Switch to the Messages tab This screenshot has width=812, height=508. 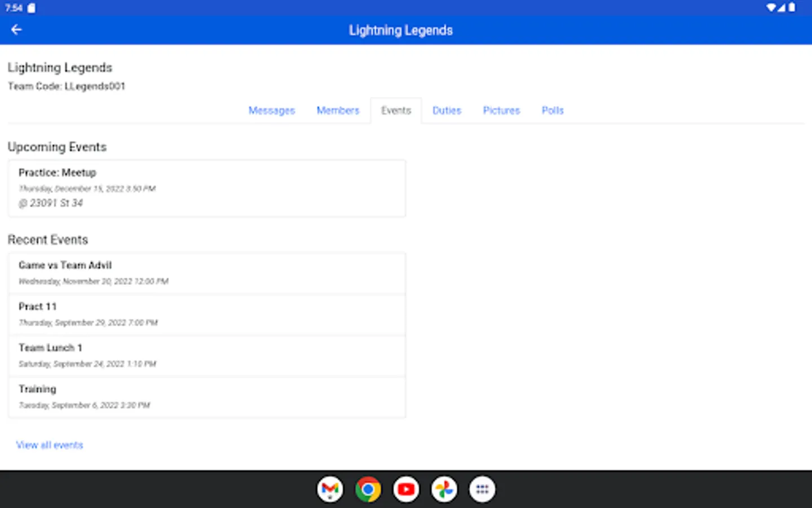[272, 111]
